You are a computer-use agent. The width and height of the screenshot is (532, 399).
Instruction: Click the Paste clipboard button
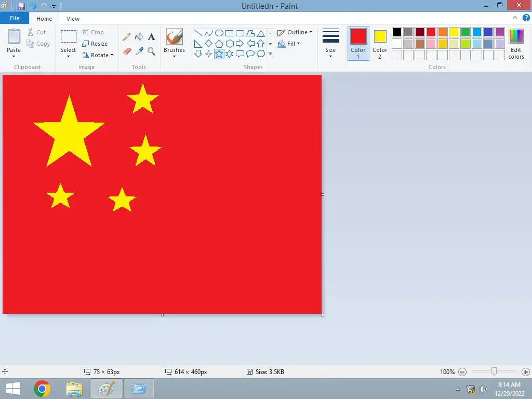coord(14,37)
